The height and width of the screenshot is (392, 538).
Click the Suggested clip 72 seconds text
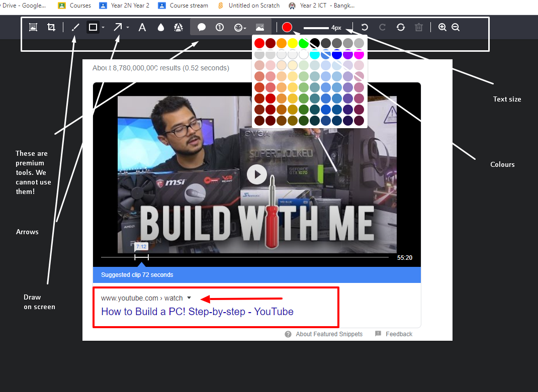click(137, 275)
